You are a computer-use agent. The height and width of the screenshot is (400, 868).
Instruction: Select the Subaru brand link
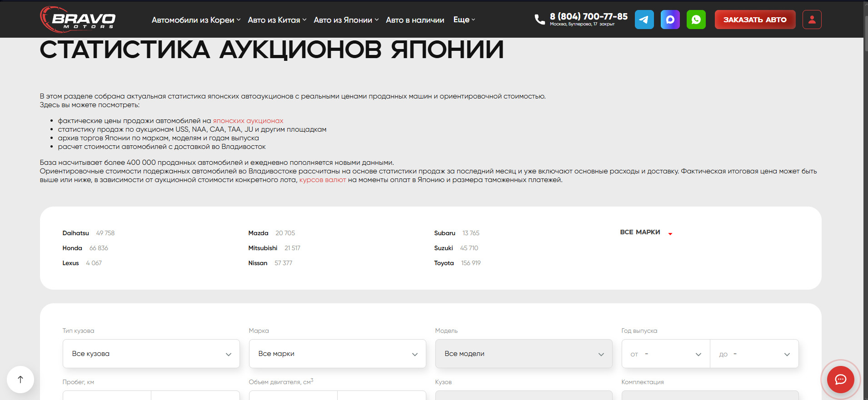pos(444,233)
